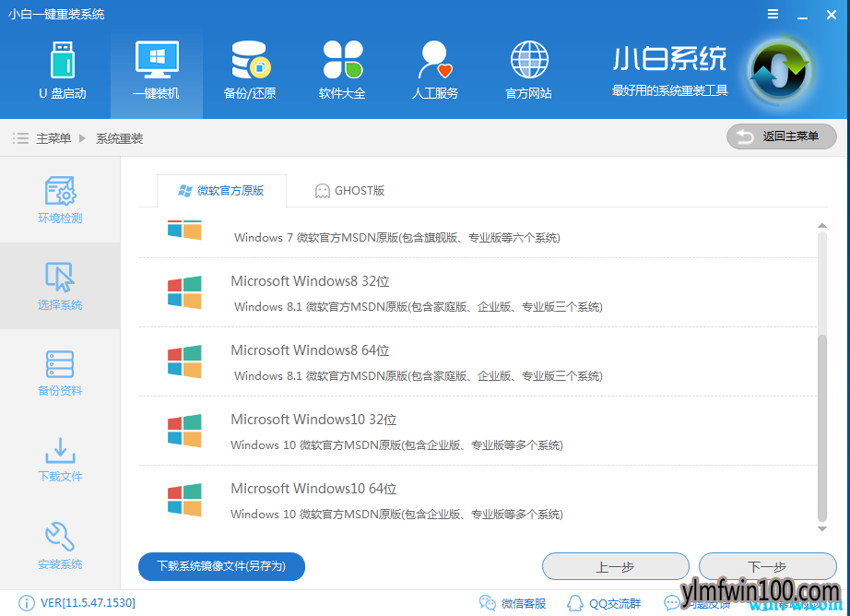Click the 上一步 previous step button

pos(615,566)
